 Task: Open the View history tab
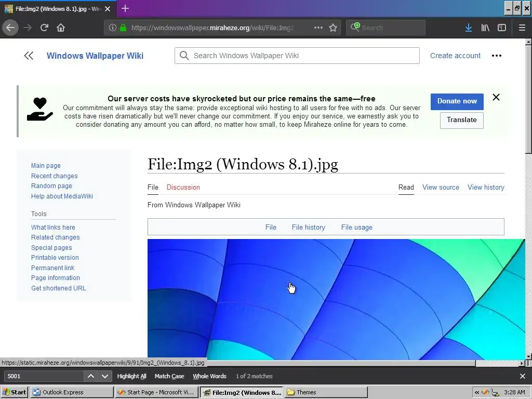(x=486, y=187)
